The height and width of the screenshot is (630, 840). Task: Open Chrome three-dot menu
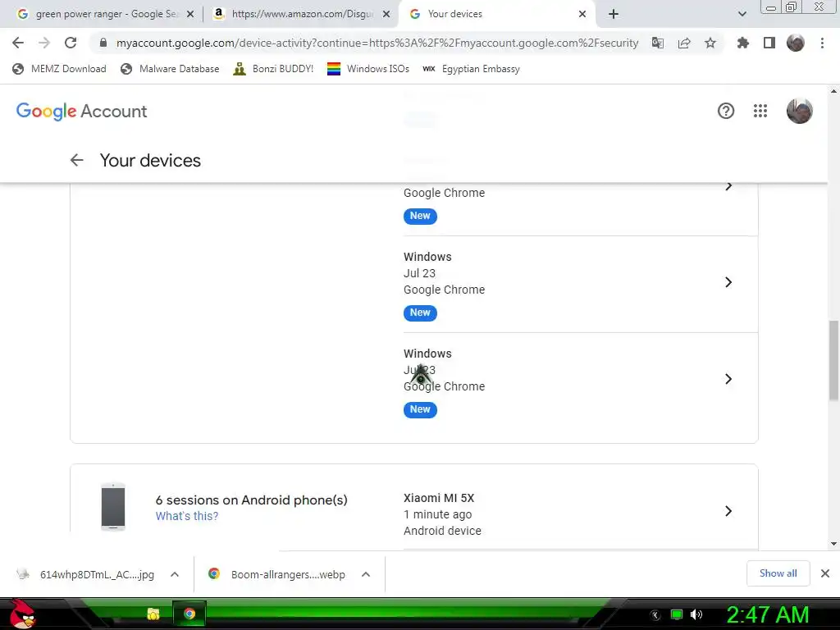pyautogui.click(x=822, y=43)
